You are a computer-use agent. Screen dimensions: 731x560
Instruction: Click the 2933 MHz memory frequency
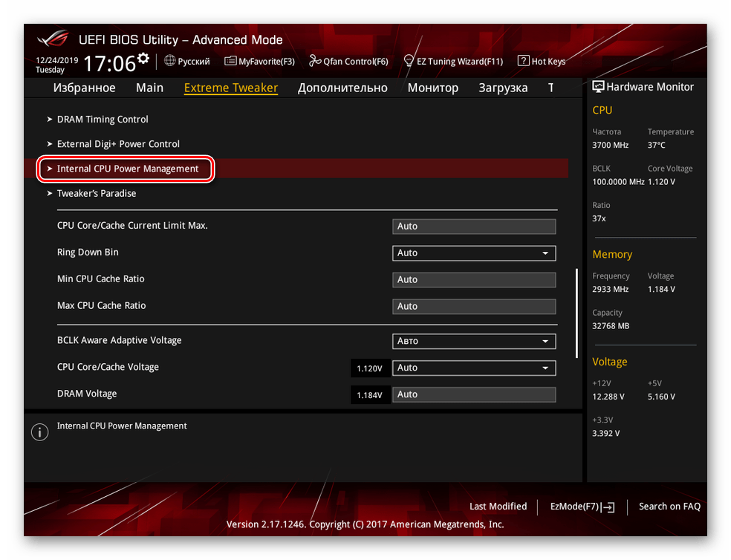tap(610, 289)
